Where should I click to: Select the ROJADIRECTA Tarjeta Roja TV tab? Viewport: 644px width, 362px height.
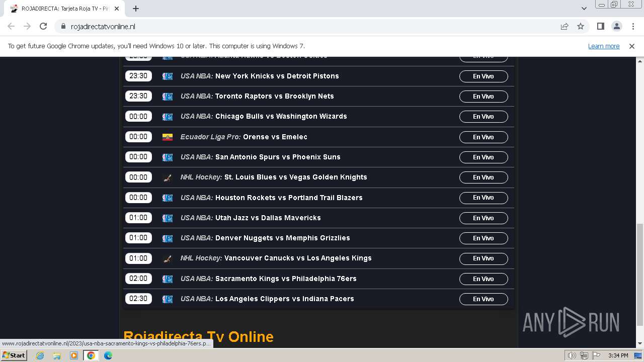tap(65, 9)
